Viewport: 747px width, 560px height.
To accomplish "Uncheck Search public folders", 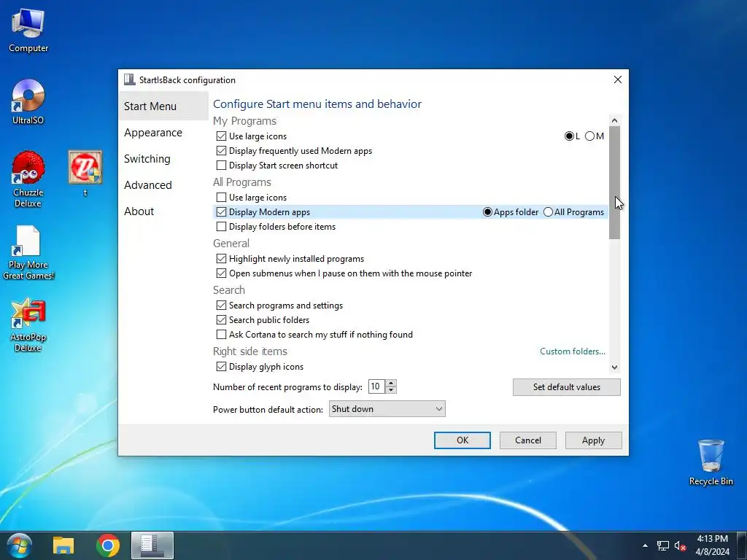I will coord(221,320).
